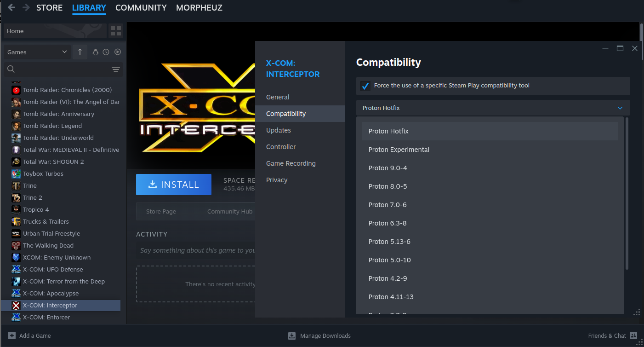
Task: Click the ready-to-play filter icon
Action: point(118,52)
